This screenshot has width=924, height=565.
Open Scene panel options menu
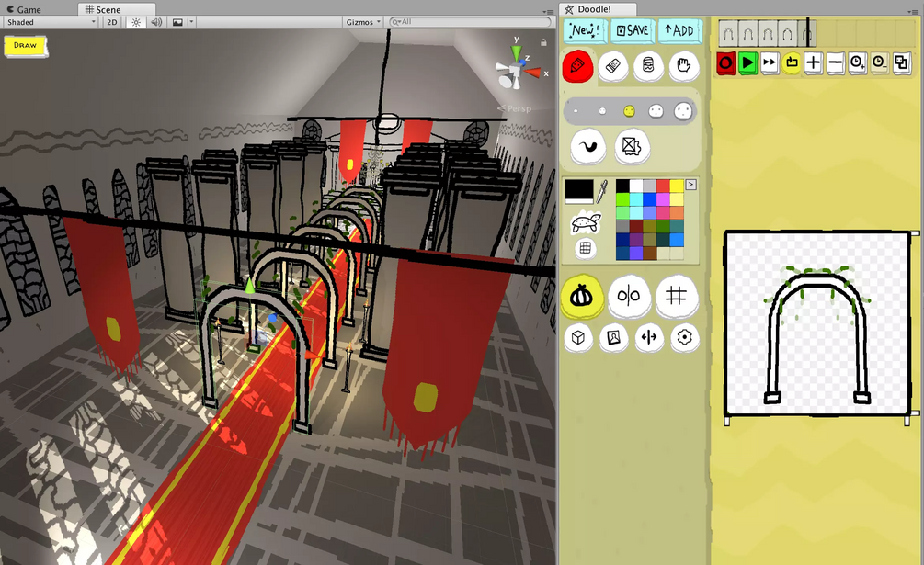[x=547, y=11]
